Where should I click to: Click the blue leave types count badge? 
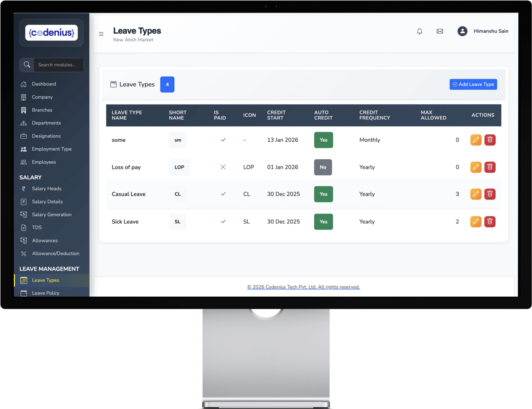tap(167, 84)
